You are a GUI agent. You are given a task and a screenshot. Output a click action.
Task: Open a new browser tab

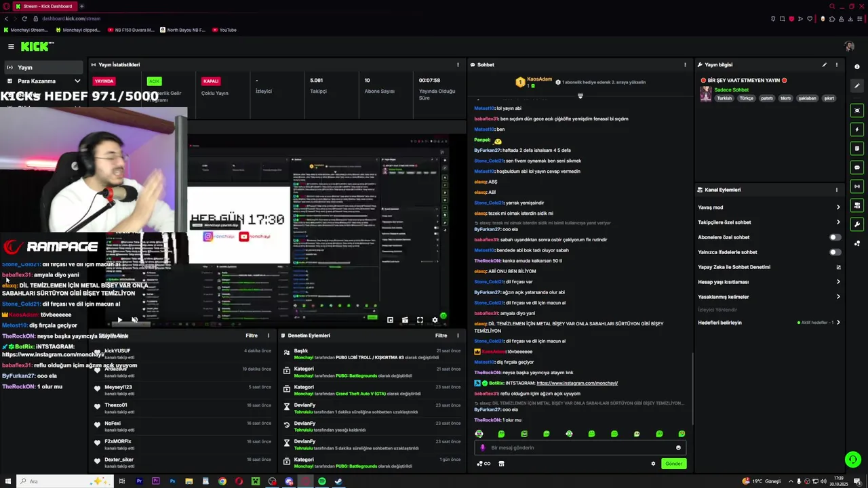click(81, 6)
